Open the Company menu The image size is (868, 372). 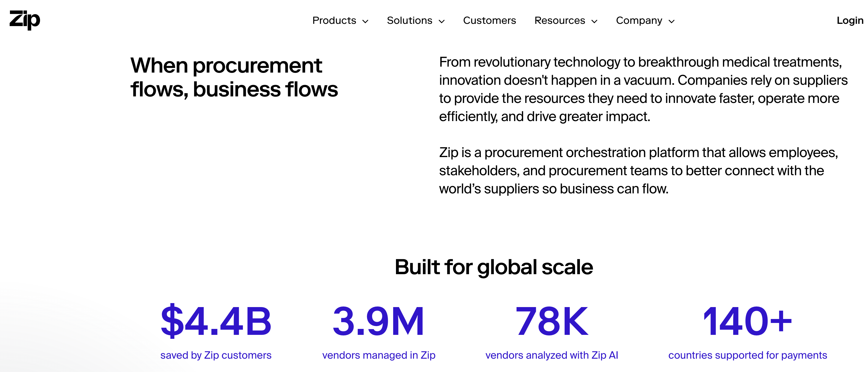pos(639,20)
